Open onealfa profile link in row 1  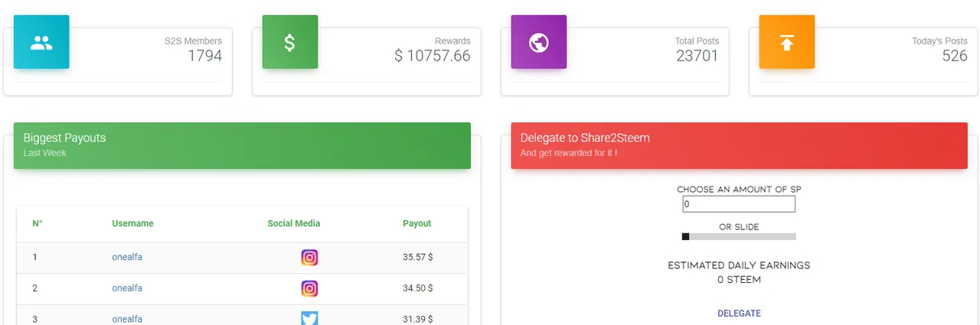click(x=127, y=257)
